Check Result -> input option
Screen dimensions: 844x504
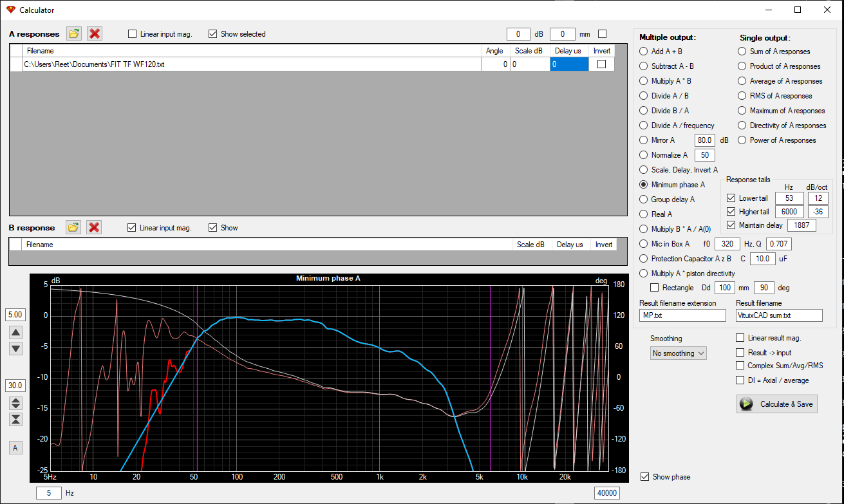click(740, 352)
